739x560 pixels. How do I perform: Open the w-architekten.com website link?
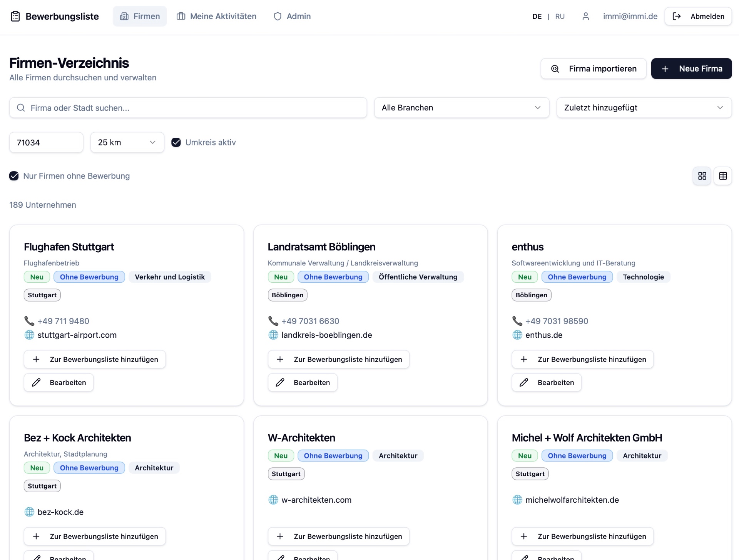pos(316,500)
